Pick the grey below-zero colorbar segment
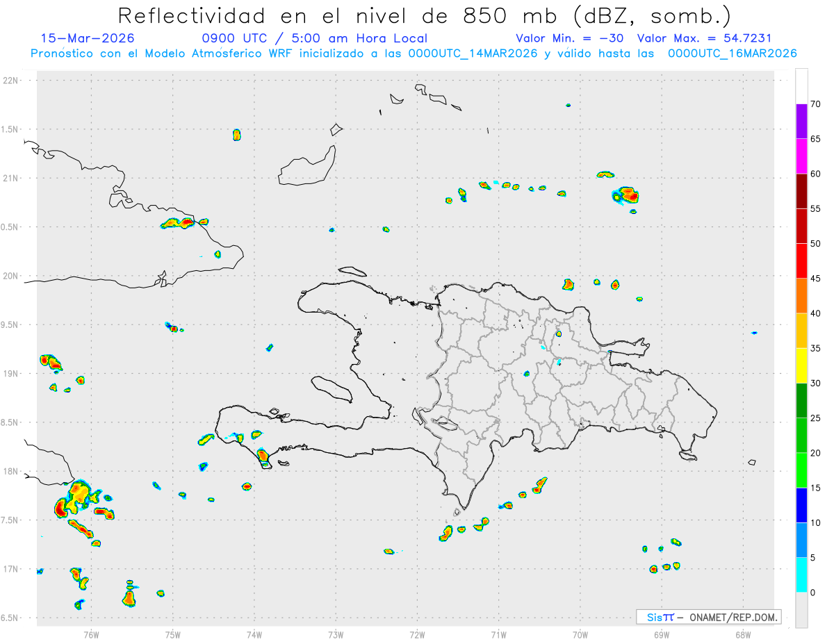 tap(801, 610)
